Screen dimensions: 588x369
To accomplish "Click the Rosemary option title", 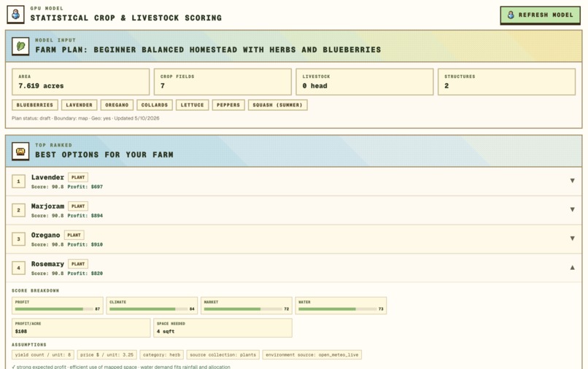I will [x=47, y=264].
